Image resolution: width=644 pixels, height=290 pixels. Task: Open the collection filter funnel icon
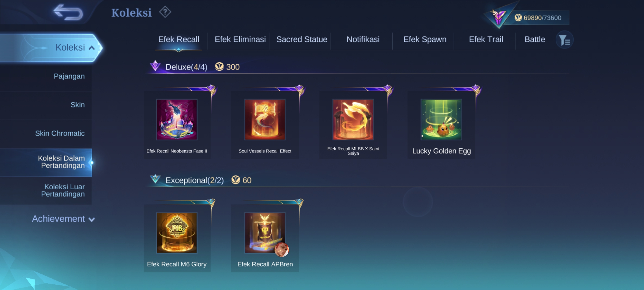click(565, 40)
